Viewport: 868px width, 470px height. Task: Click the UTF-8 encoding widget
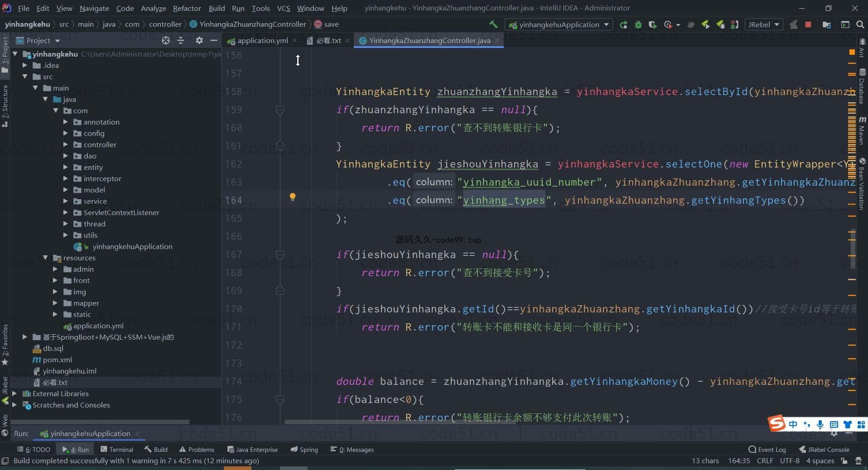click(790, 461)
